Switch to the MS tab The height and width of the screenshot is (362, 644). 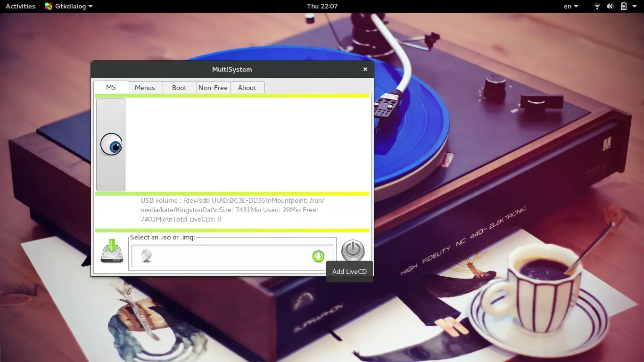tap(111, 87)
